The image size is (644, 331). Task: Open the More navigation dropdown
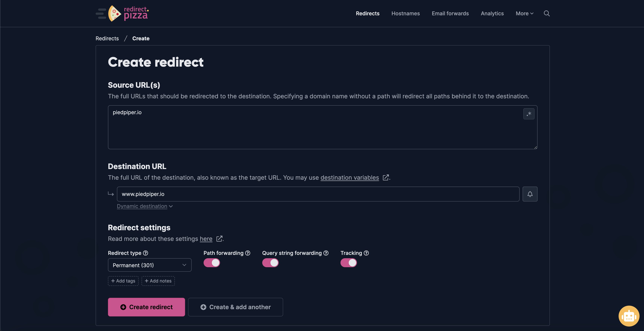pyautogui.click(x=524, y=13)
